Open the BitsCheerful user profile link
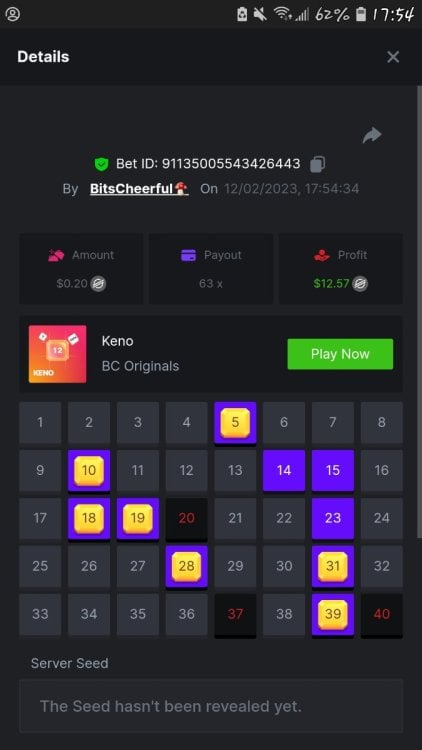The width and height of the screenshot is (422, 750). 139,188
